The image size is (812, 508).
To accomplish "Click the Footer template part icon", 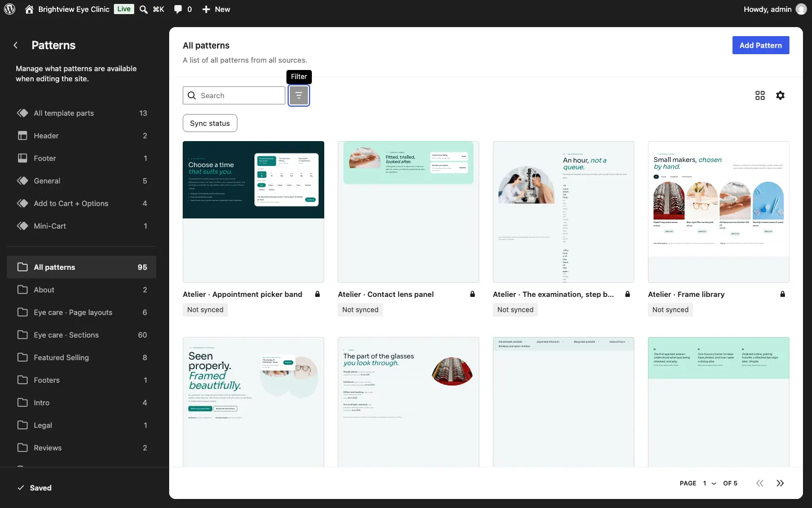I will tap(23, 158).
